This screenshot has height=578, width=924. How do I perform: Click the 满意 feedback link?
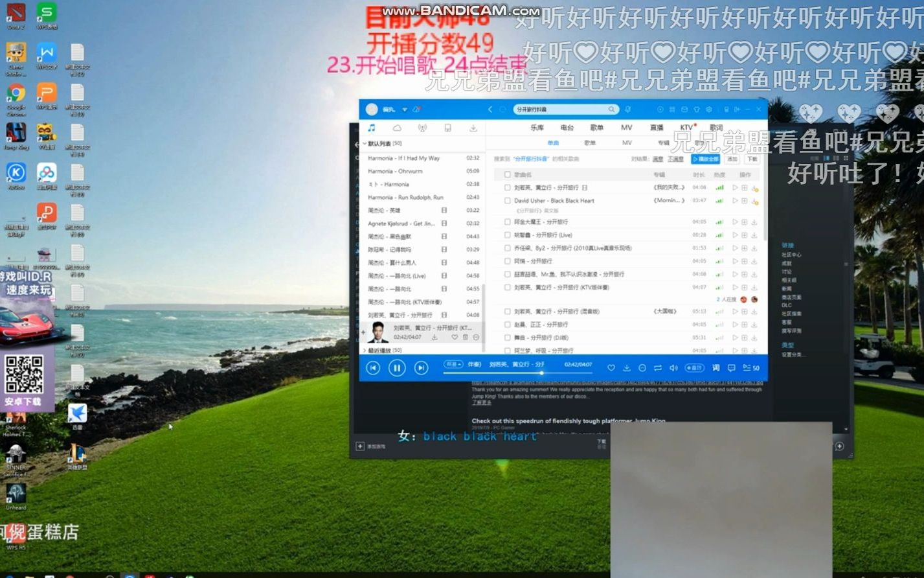pos(657,159)
